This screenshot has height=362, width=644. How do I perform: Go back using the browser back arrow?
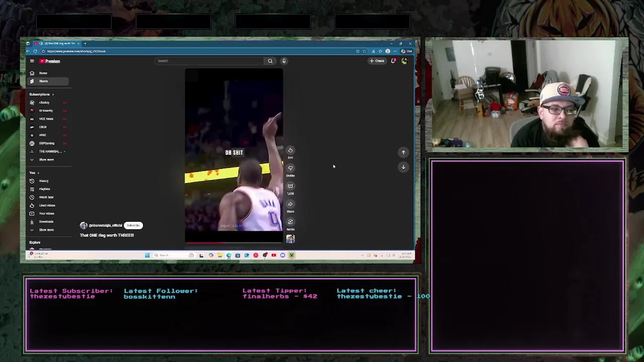tap(28, 51)
